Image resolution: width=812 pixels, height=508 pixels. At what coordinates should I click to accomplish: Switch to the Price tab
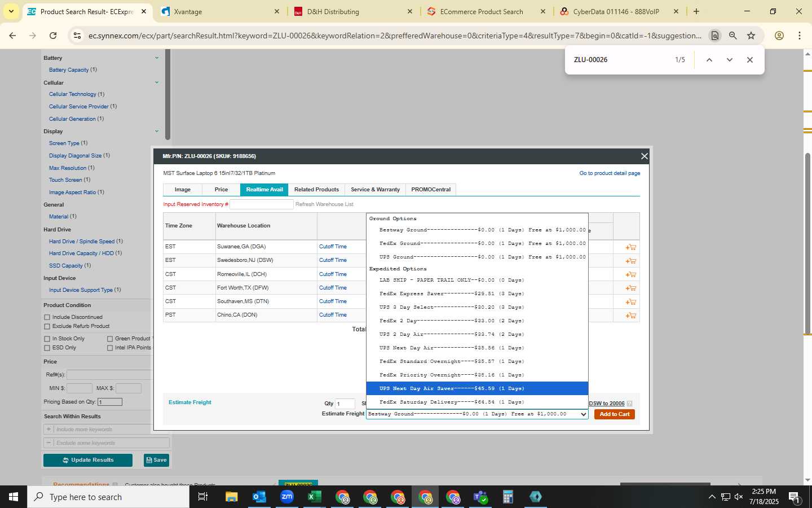point(221,190)
